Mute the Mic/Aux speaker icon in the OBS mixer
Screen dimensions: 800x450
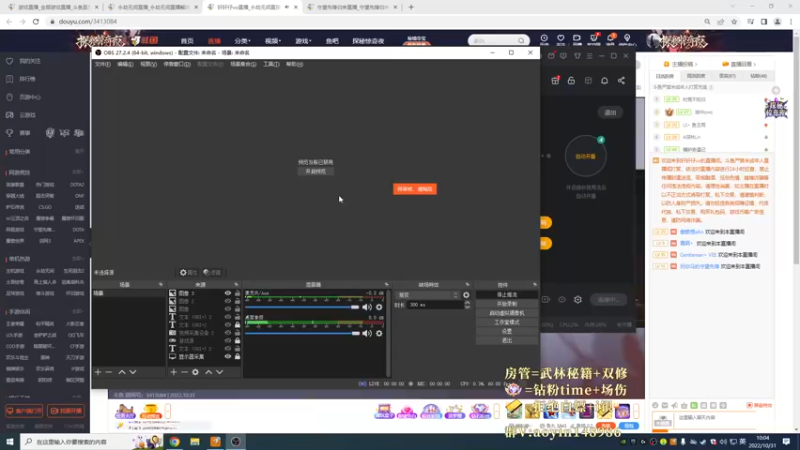[x=367, y=307]
